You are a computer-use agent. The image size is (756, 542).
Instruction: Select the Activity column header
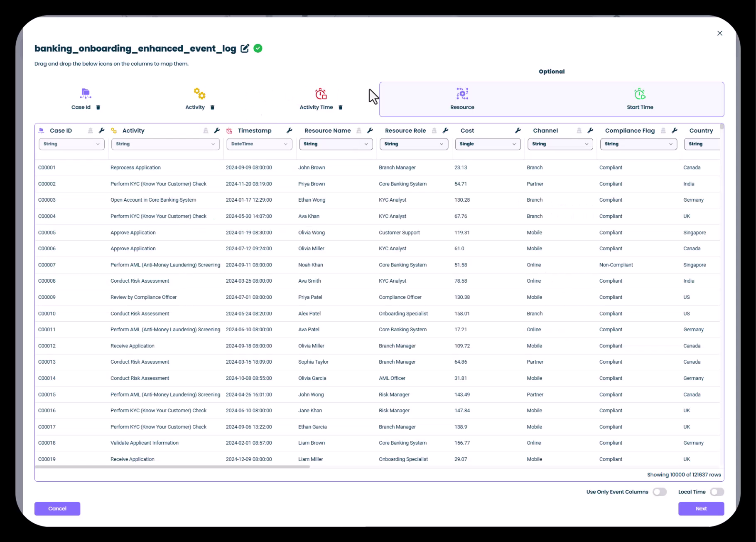133,131
